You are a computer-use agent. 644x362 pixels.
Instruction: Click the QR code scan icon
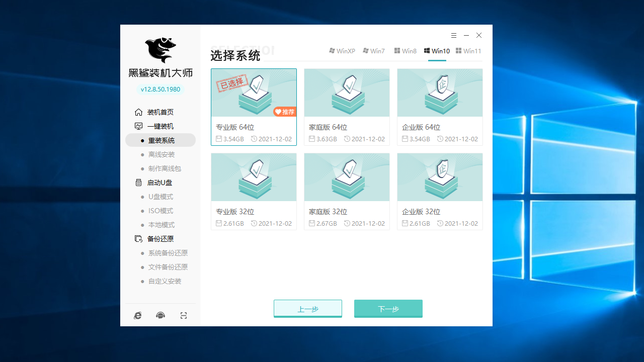coord(183,315)
